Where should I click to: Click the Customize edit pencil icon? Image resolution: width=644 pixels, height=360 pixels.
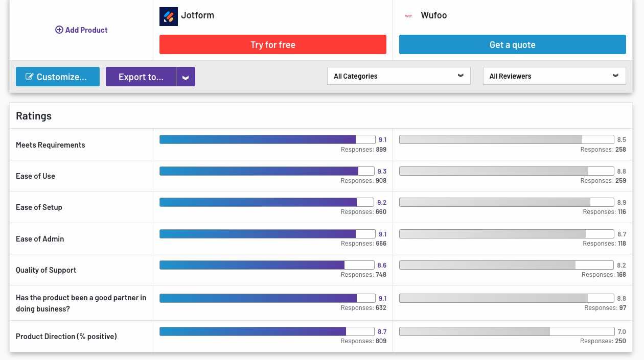point(30,77)
